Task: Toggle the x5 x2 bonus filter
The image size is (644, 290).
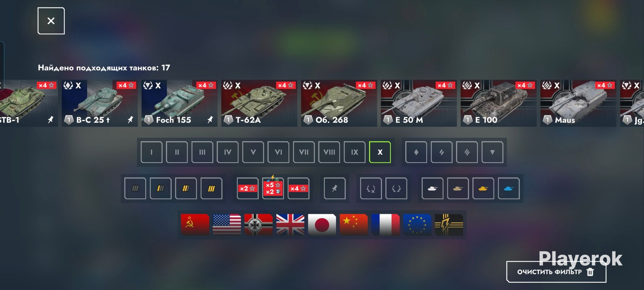Action: pos(273,188)
